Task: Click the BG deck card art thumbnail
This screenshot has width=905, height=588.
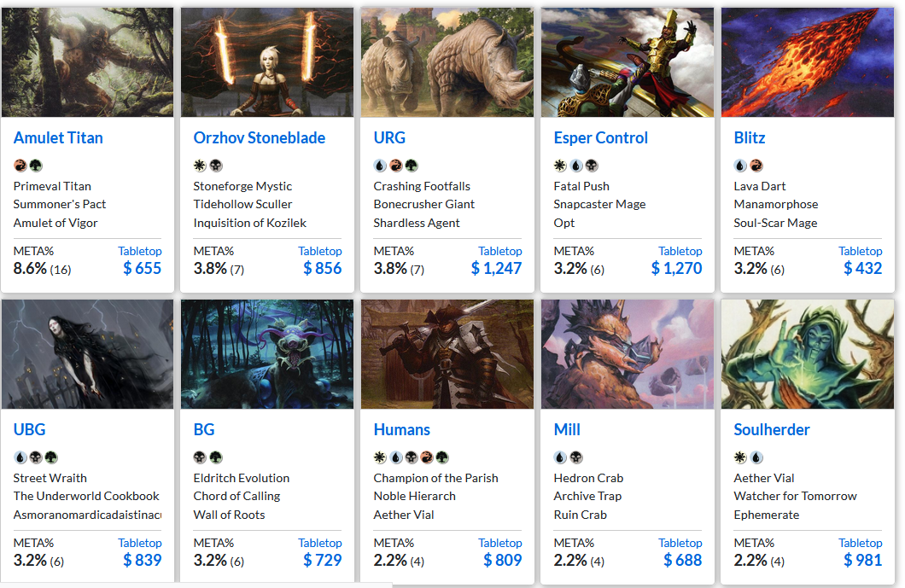Action: (x=267, y=354)
